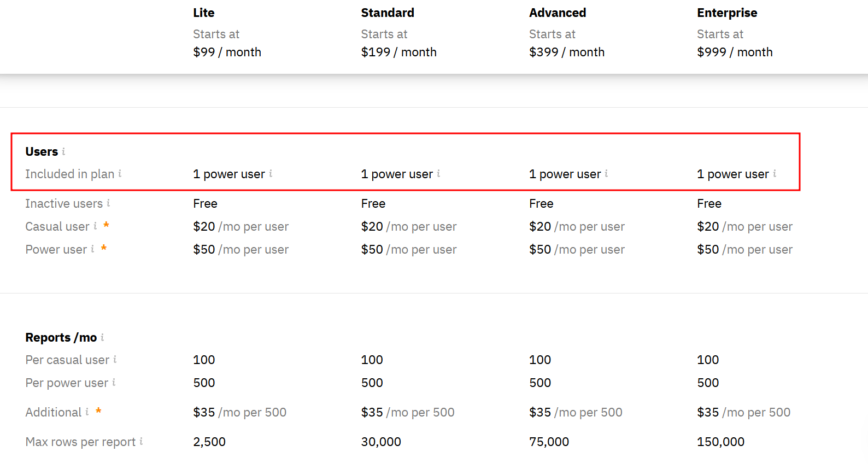The width and height of the screenshot is (868, 475).
Task: Select the Lite plan heading
Action: pyautogui.click(x=204, y=13)
